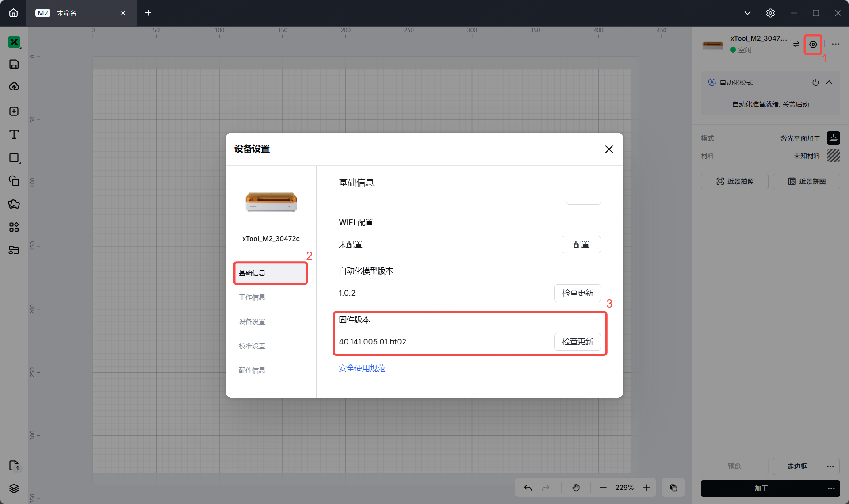The height and width of the screenshot is (504, 849).
Task: Add a new tab with plus button
Action: point(148,13)
